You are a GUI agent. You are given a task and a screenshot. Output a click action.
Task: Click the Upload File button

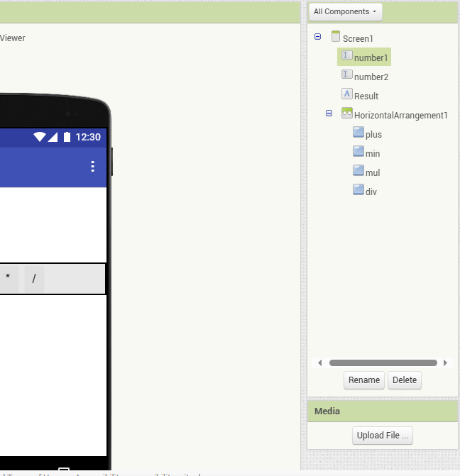click(x=383, y=436)
